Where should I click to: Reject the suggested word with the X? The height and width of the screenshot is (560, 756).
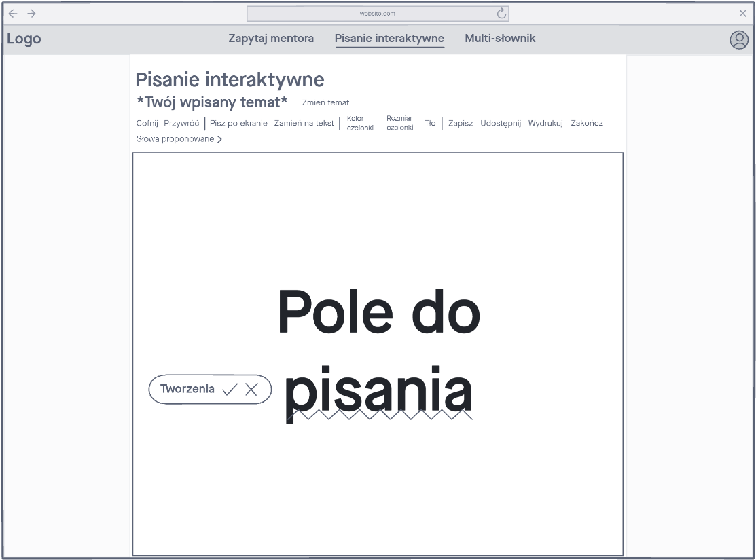click(x=251, y=390)
